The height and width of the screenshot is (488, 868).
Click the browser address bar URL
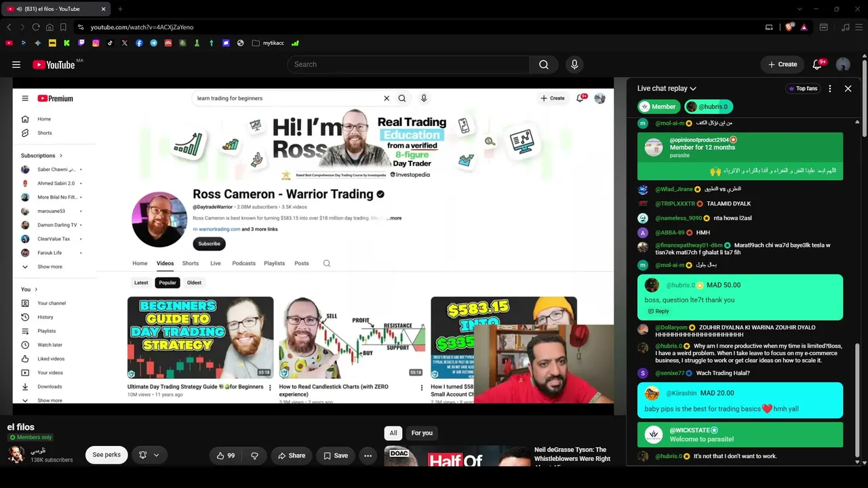pyautogui.click(x=142, y=27)
